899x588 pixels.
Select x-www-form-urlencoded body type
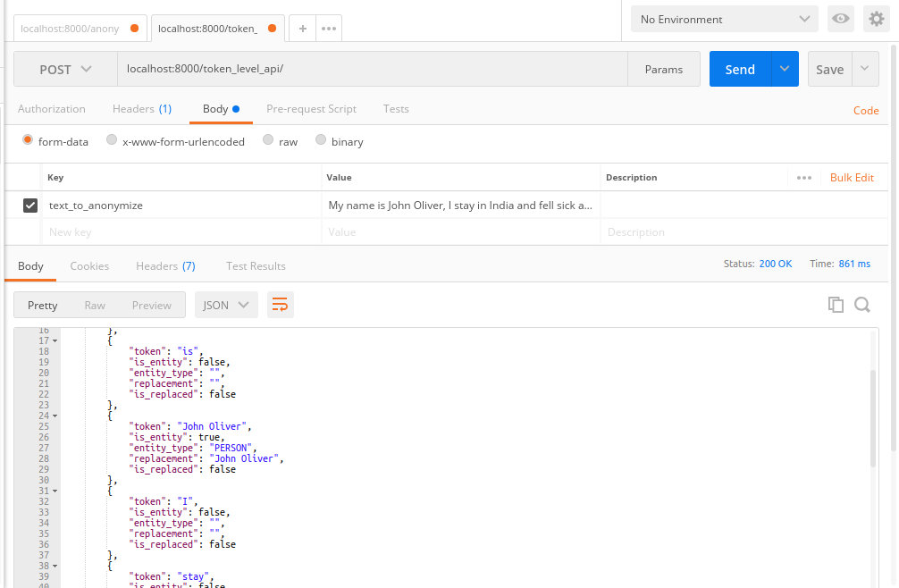(x=112, y=139)
